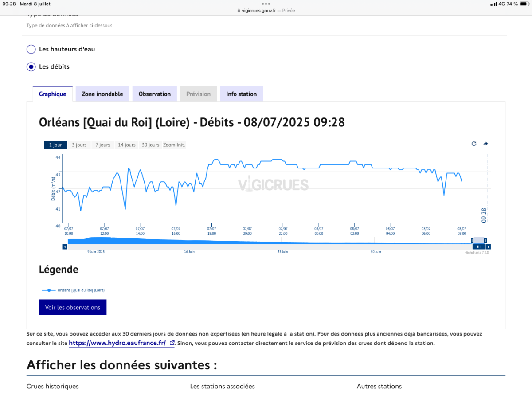532x399 pixels.
Task: Click the external link icon after hydro.eaufrance.fr
Action: 172,343
